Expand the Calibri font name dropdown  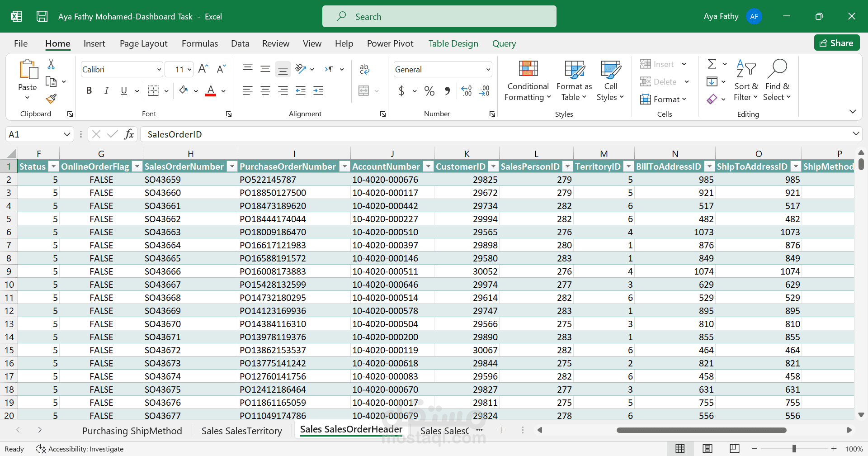pos(159,70)
